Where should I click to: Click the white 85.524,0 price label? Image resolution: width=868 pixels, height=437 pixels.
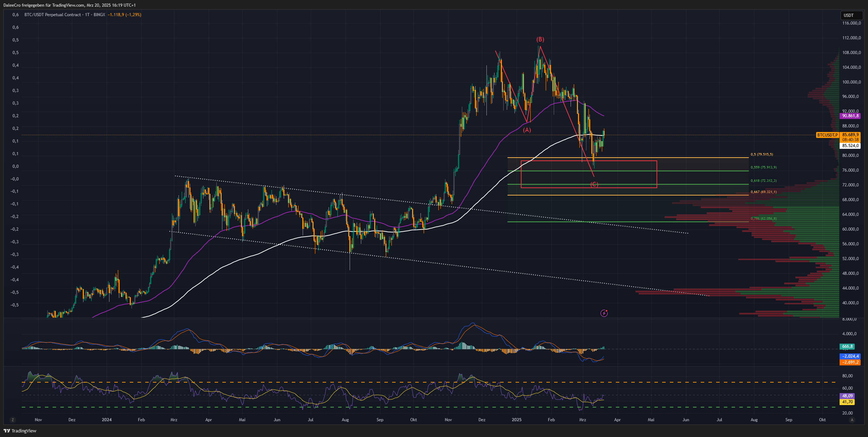coord(850,146)
